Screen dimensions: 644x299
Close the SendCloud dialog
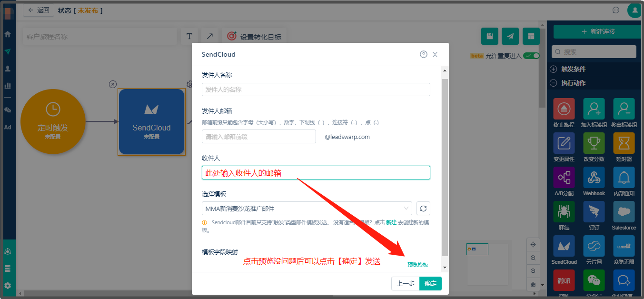click(435, 55)
